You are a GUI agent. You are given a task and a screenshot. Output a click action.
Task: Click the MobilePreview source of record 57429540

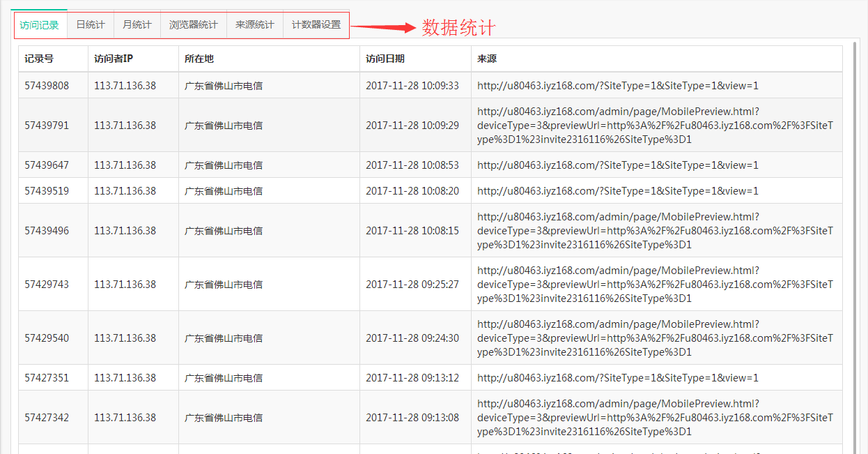click(x=655, y=338)
